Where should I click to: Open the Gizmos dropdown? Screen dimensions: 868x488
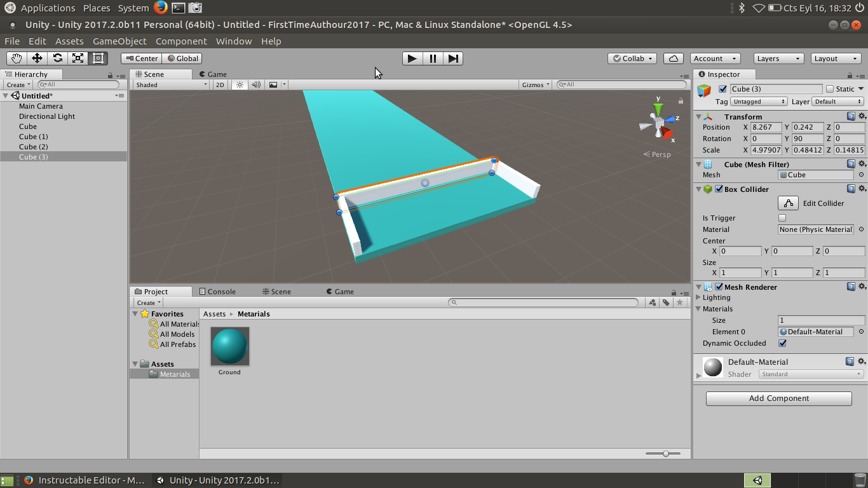point(536,85)
